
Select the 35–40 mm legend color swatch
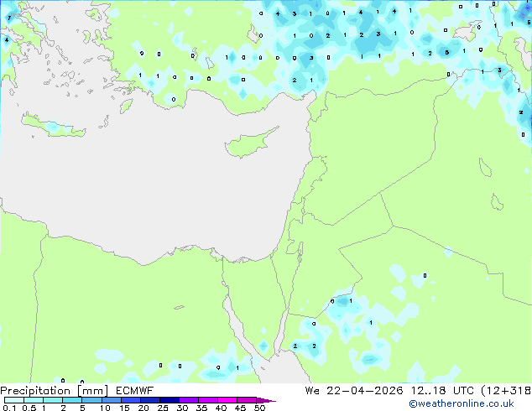point(207,400)
